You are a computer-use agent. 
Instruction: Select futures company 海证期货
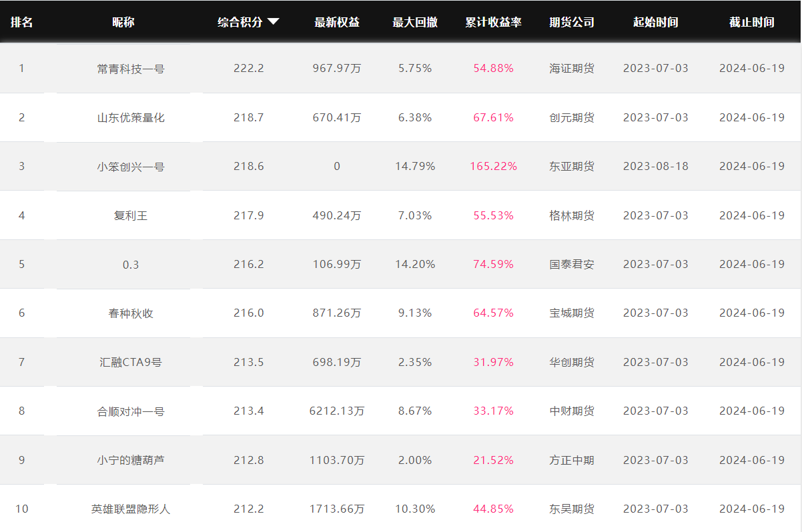pos(572,68)
